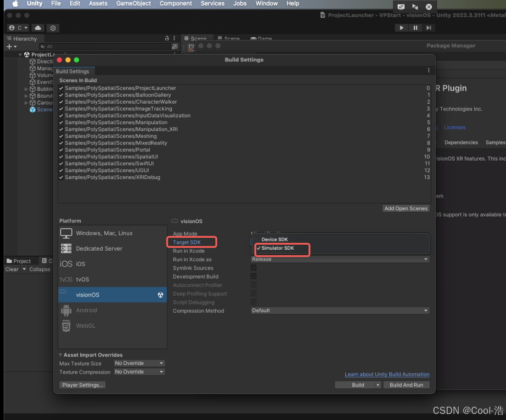
Task: Uncheck the CharacterWalker scene checkbox
Action: (x=61, y=102)
